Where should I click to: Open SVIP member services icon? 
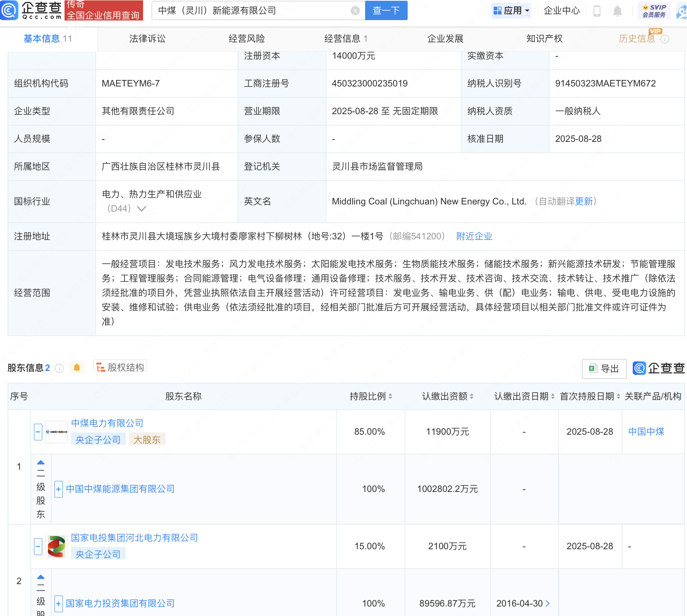[x=654, y=11]
